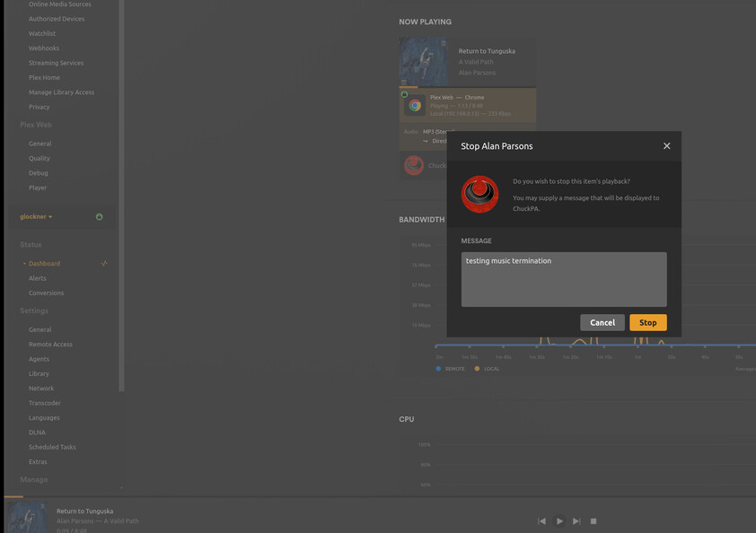Open Transcoder settings

(45, 403)
